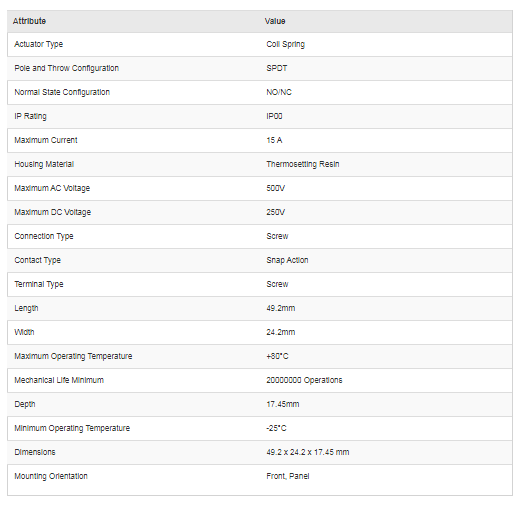
Task: Select the Snap Action value
Action: pos(287,260)
